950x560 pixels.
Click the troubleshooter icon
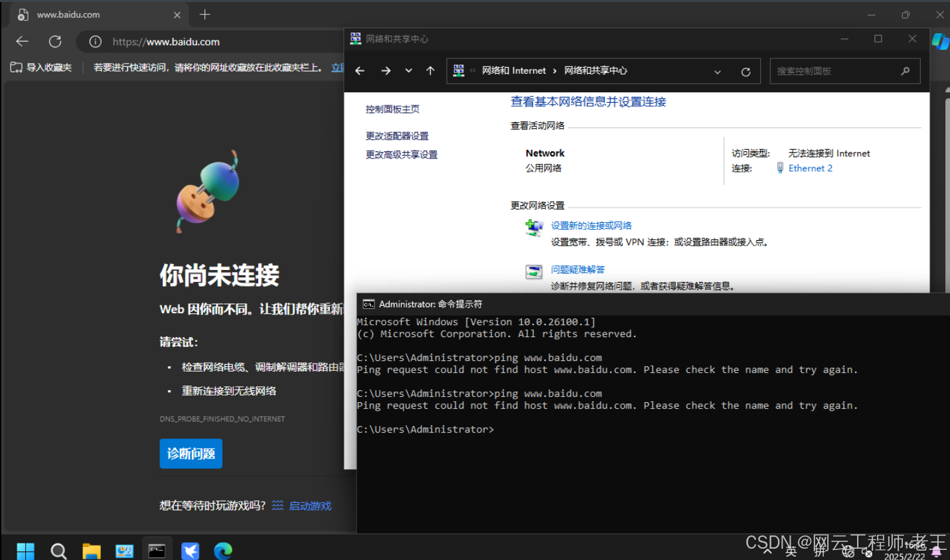(534, 271)
